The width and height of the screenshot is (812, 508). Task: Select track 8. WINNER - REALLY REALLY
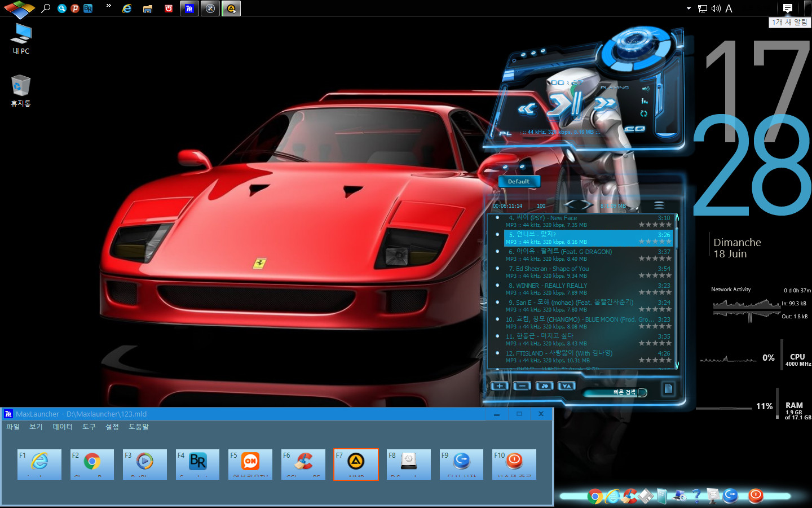coord(588,289)
